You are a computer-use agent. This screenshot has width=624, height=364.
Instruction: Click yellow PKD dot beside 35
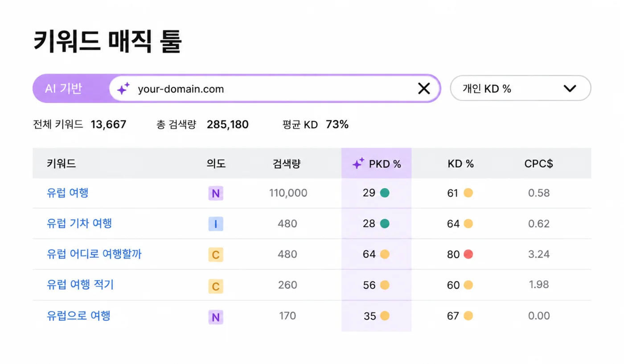(385, 316)
